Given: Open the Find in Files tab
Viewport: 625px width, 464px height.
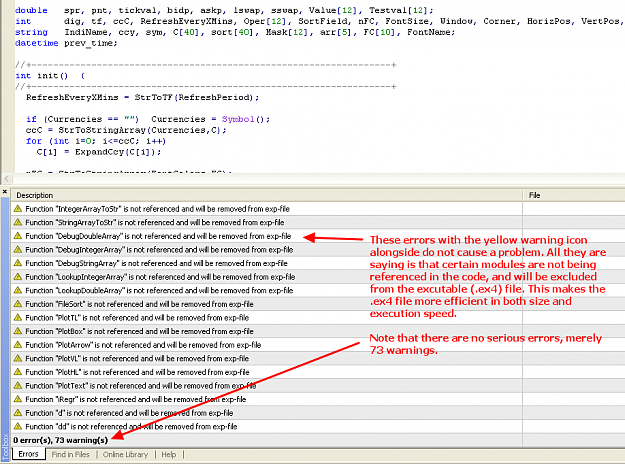Looking at the screenshot, I should click(71, 454).
